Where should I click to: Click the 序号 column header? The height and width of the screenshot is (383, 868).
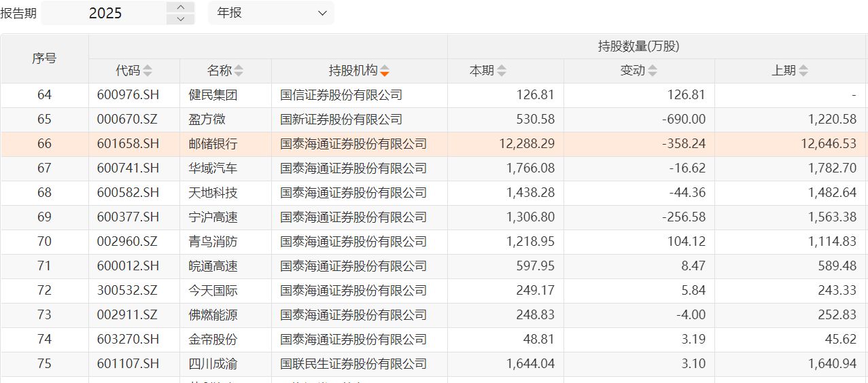44,58
